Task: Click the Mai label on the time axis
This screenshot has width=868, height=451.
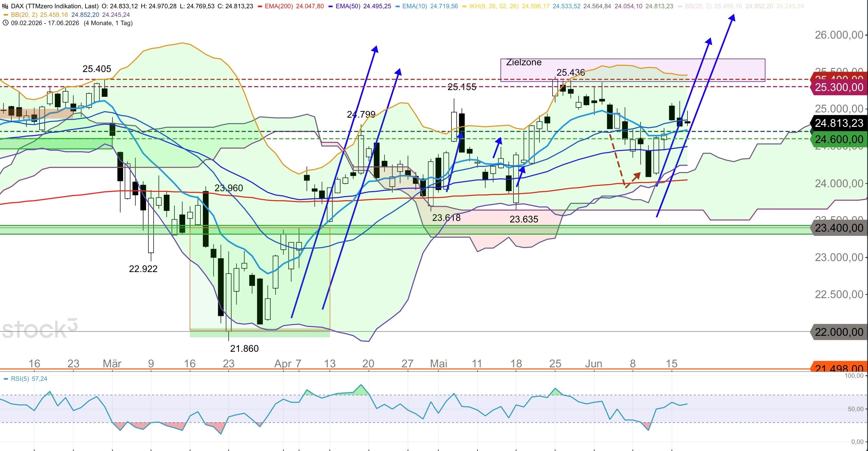Action: tap(439, 363)
